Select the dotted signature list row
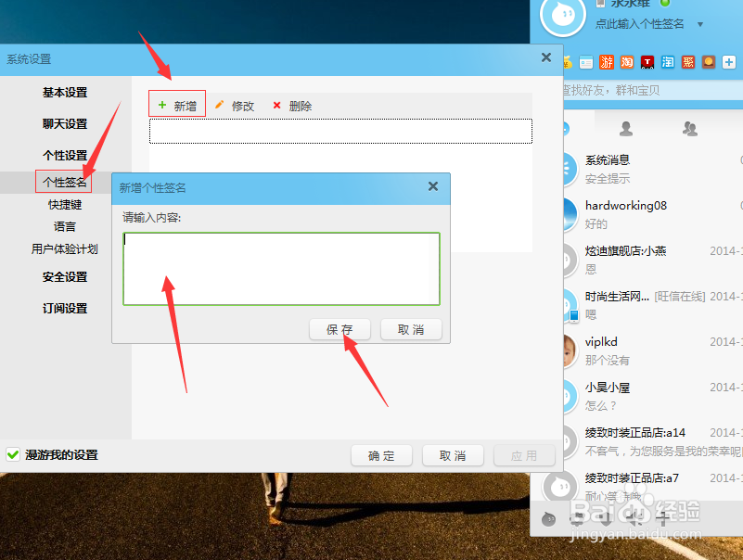743x560 pixels. (x=340, y=132)
